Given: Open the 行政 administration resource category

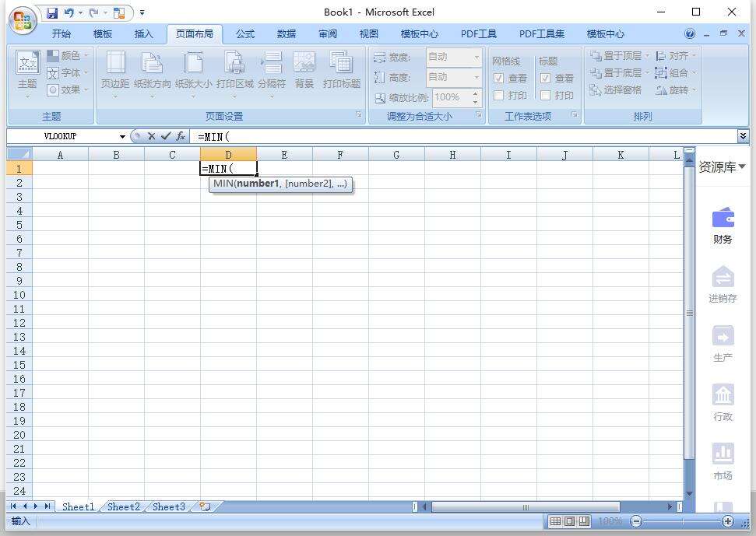Looking at the screenshot, I should 723,403.
